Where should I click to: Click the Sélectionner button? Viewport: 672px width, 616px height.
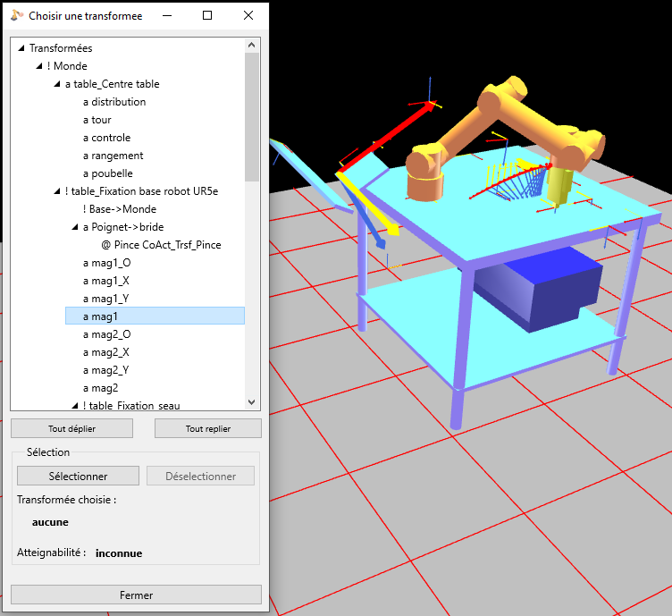click(78, 477)
